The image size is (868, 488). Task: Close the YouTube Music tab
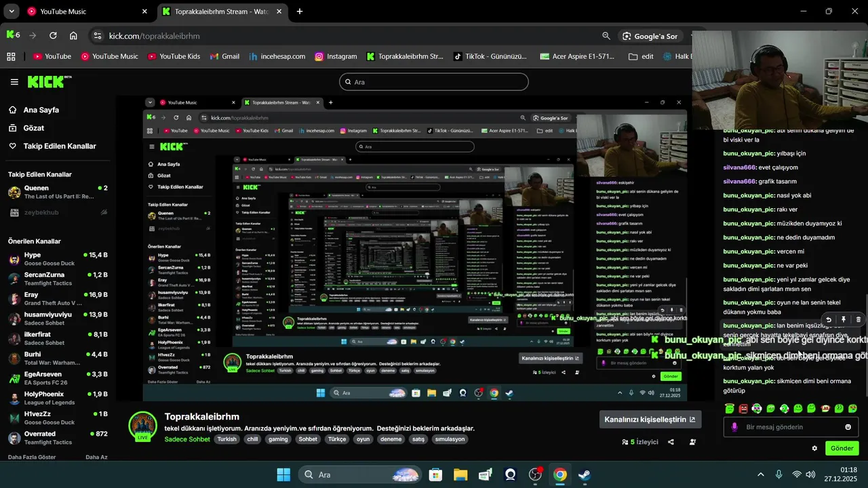[144, 12]
